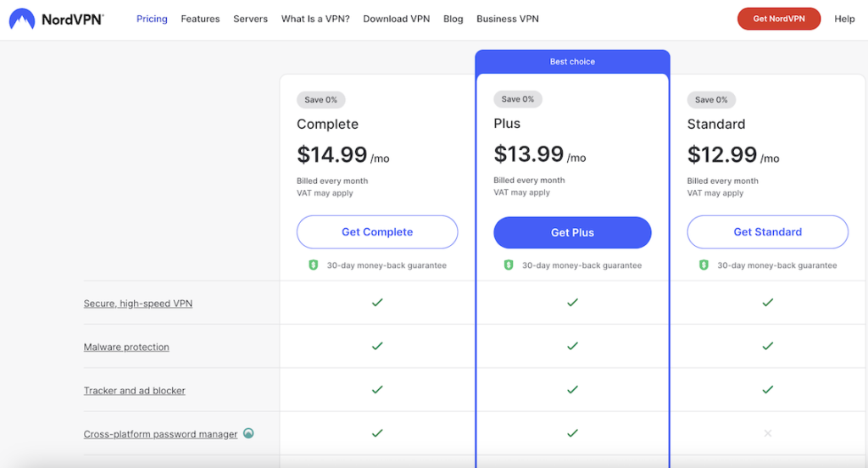Open What Is a VPN? page
This screenshot has height=468, width=868.
315,19
